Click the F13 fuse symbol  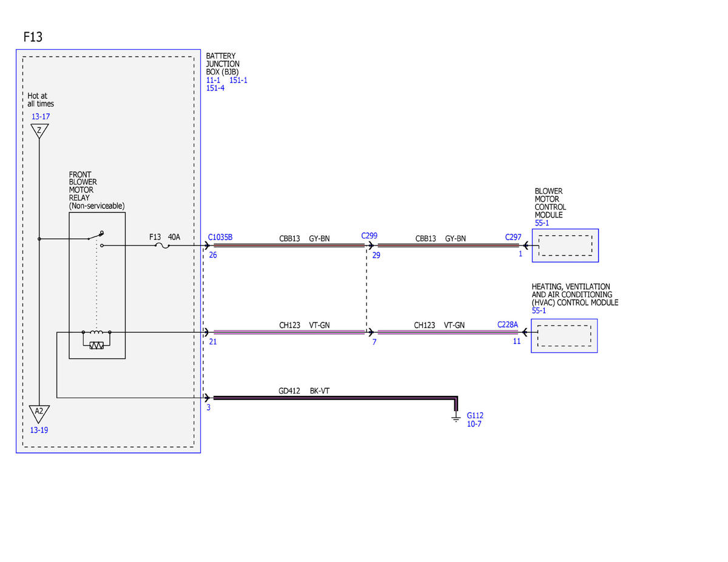point(161,246)
